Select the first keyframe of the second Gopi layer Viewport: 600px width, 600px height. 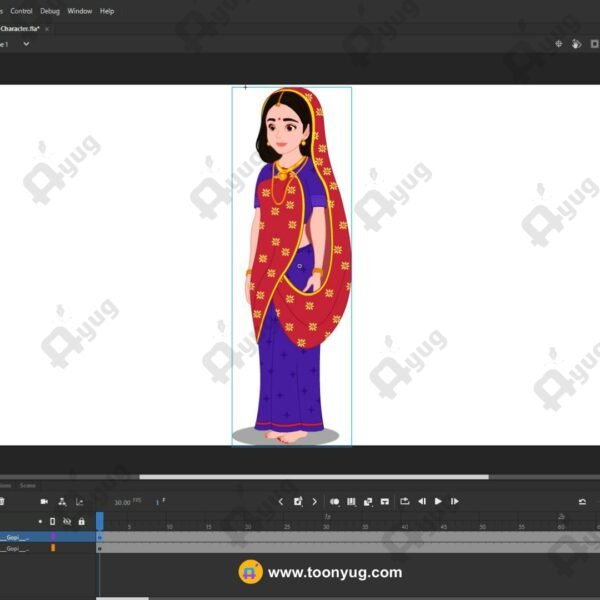click(99, 548)
